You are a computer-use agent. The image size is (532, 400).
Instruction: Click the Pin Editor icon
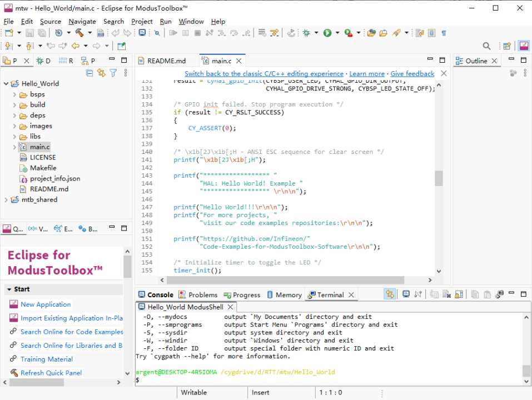tap(121, 46)
